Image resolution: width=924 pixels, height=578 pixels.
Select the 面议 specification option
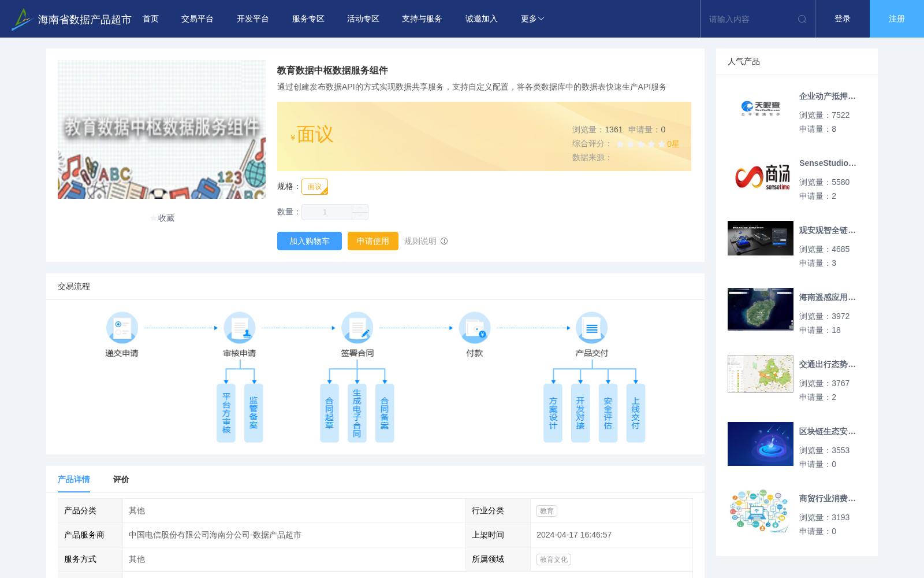pos(315,187)
